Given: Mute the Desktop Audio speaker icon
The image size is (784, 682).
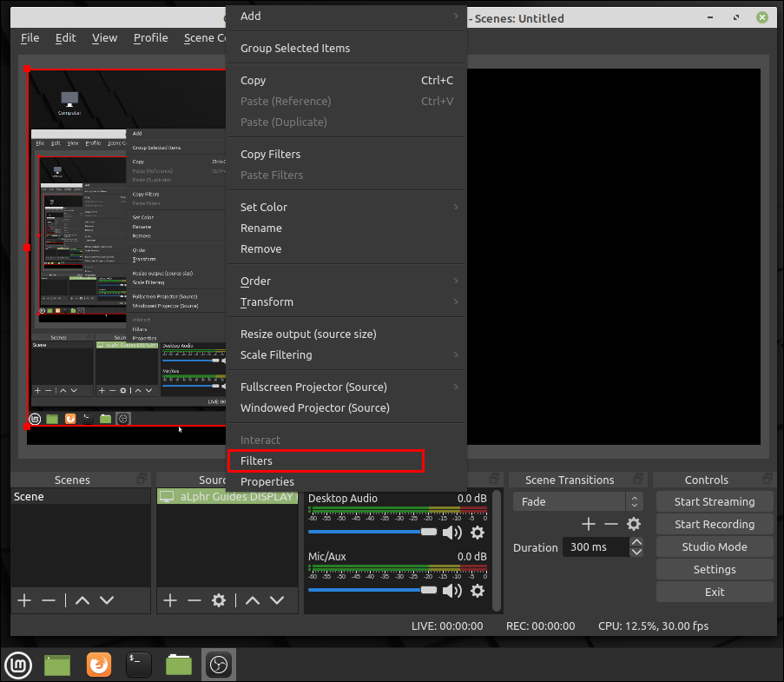Looking at the screenshot, I should click(x=451, y=533).
